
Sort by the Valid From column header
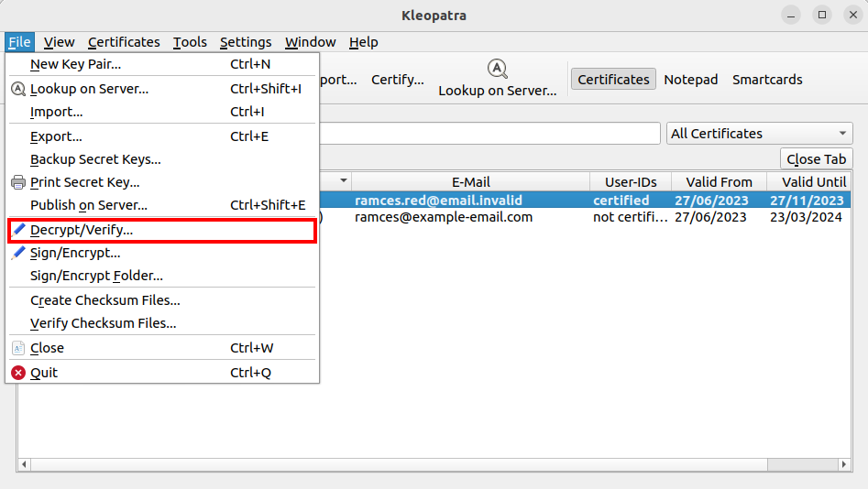[720, 182]
